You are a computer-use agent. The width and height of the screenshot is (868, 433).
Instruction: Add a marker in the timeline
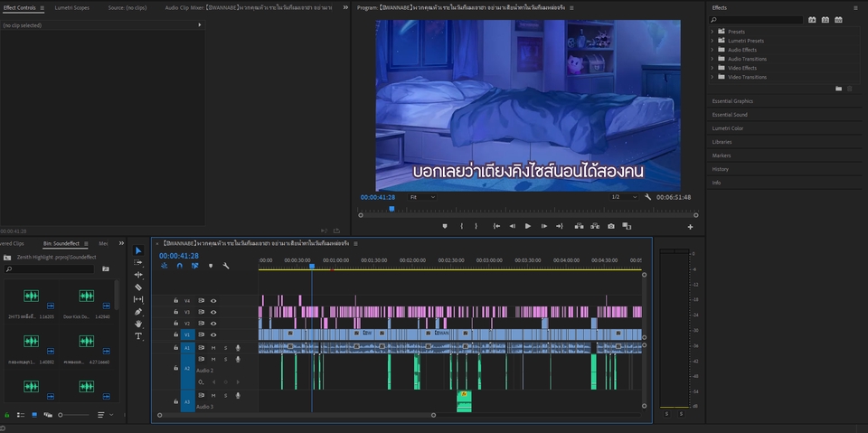[x=211, y=266]
